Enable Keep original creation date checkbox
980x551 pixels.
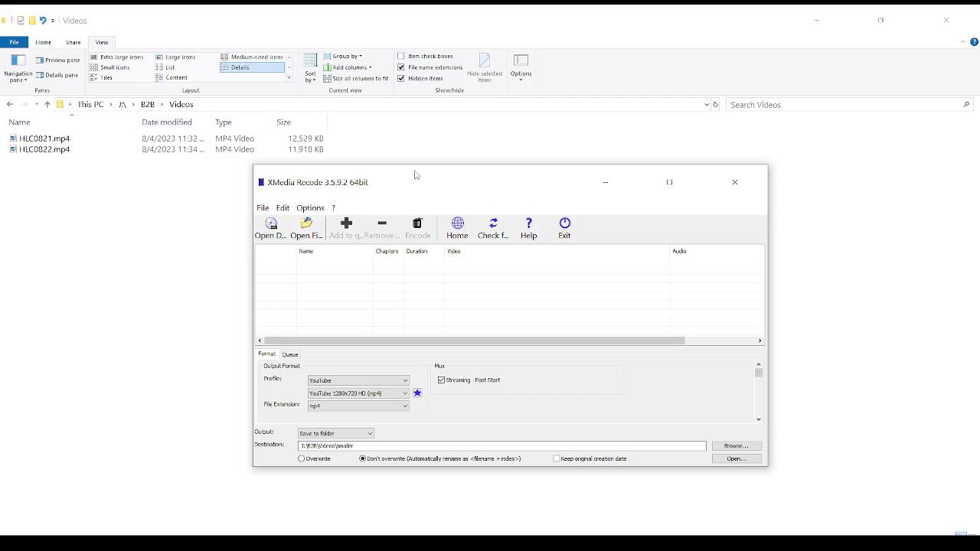pyautogui.click(x=557, y=459)
